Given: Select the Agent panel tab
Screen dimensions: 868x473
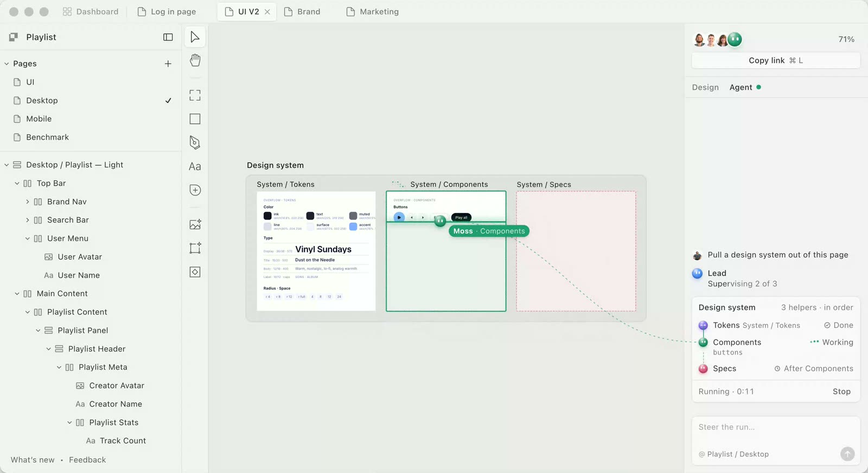Looking at the screenshot, I should coord(745,87).
